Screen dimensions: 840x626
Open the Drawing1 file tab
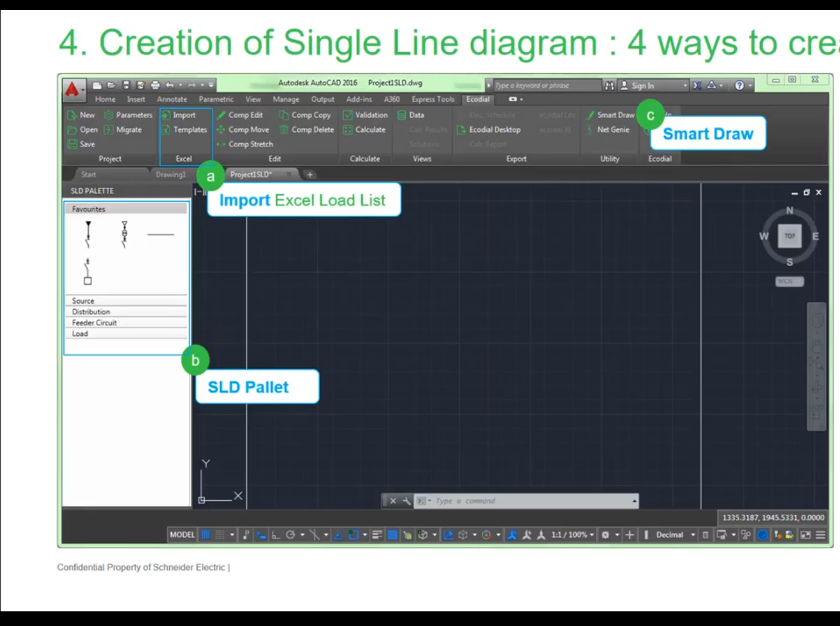(x=170, y=174)
